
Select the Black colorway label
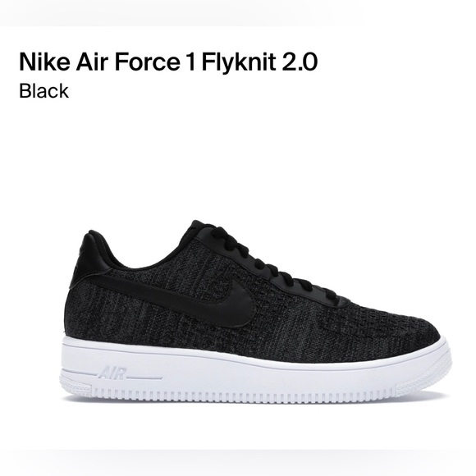coord(44,91)
